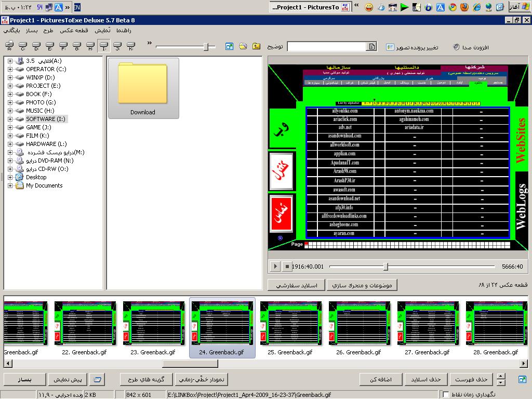Click the open-folder icon in the toolbar
The width and height of the screenshot is (532, 399).
(x=243, y=46)
